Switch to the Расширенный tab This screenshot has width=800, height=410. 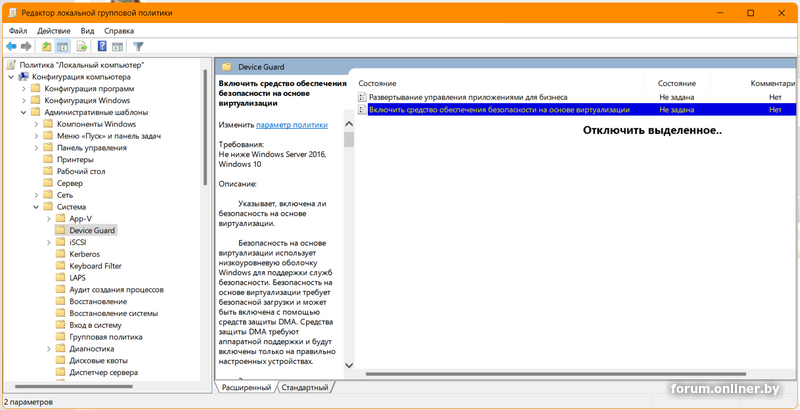pos(246,388)
